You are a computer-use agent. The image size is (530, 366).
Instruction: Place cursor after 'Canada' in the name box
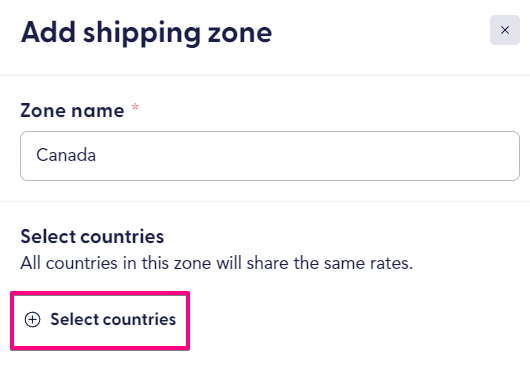[x=97, y=155]
